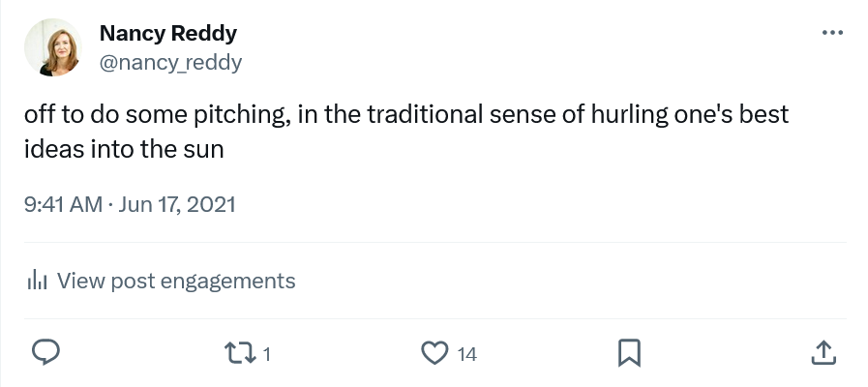Click the words "ideas into the sun"

click(124, 149)
